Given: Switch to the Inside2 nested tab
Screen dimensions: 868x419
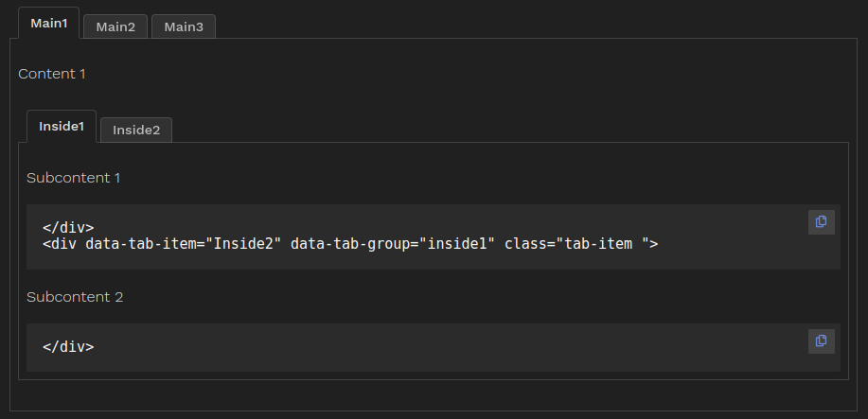Looking at the screenshot, I should 136,131.
